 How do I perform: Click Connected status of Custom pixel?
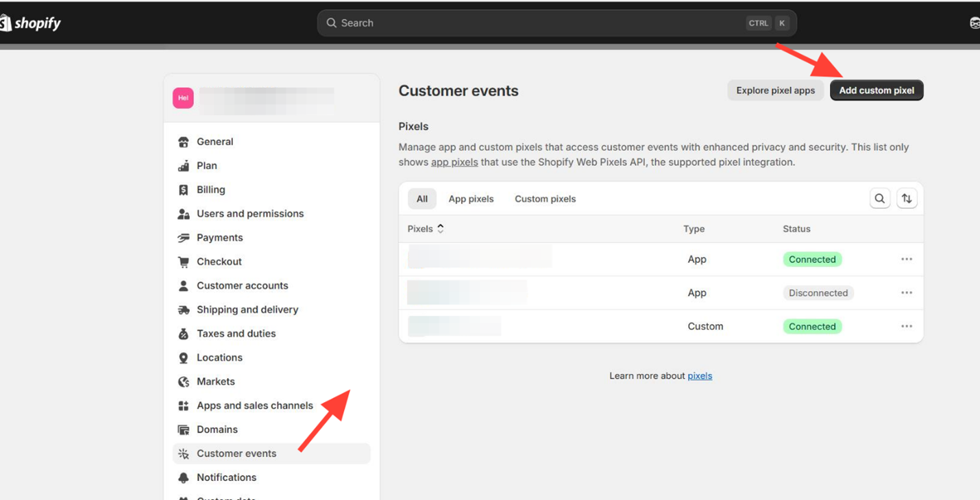click(x=812, y=327)
